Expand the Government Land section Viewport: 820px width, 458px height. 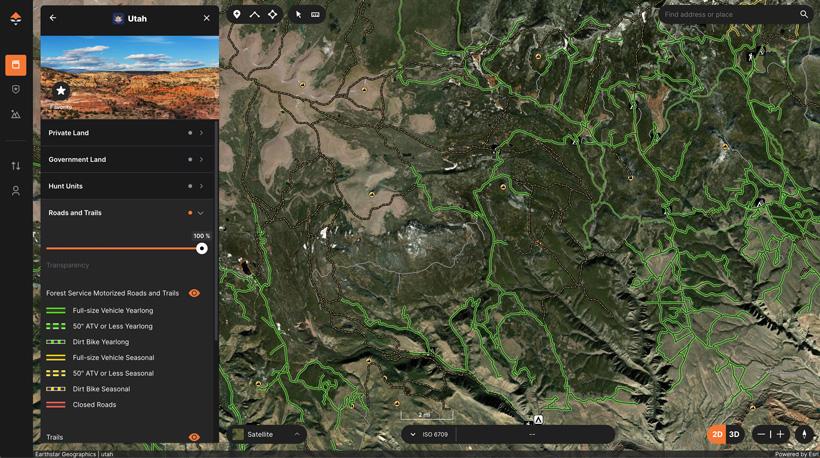point(128,159)
